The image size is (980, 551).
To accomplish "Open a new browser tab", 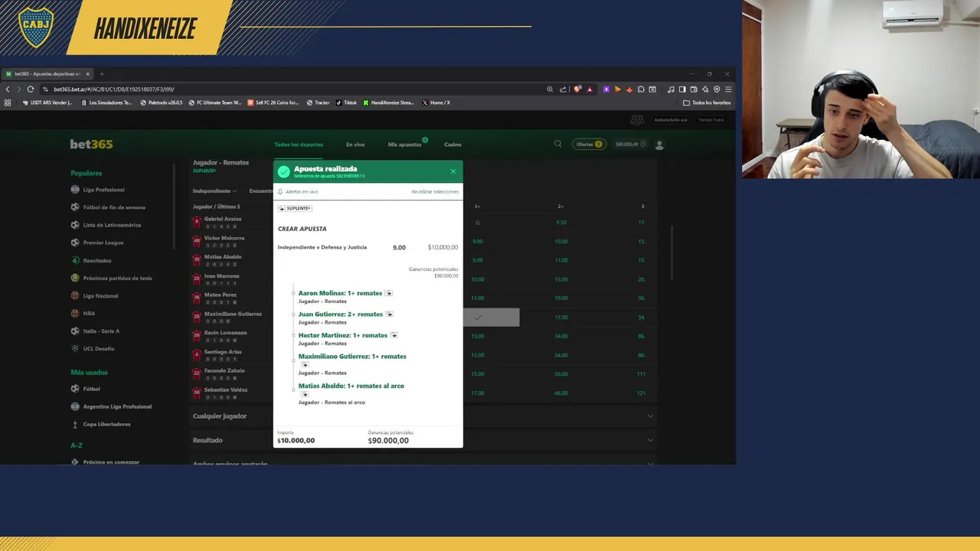I will [101, 74].
